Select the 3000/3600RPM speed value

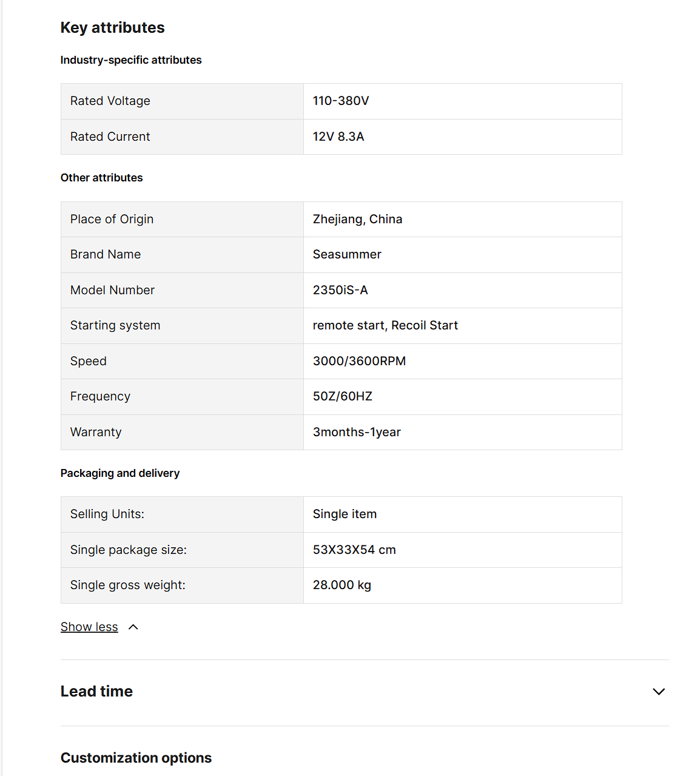pyautogui.click(x=359, y=361)
